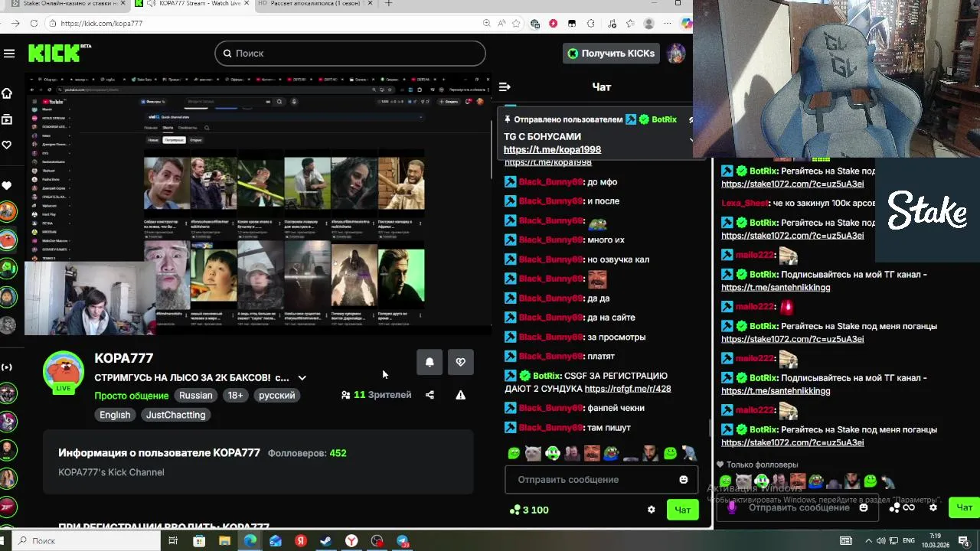Open a new browser tab with plus
The height and width of the screenshot is (551, 980).
click(x=388, y=4)
